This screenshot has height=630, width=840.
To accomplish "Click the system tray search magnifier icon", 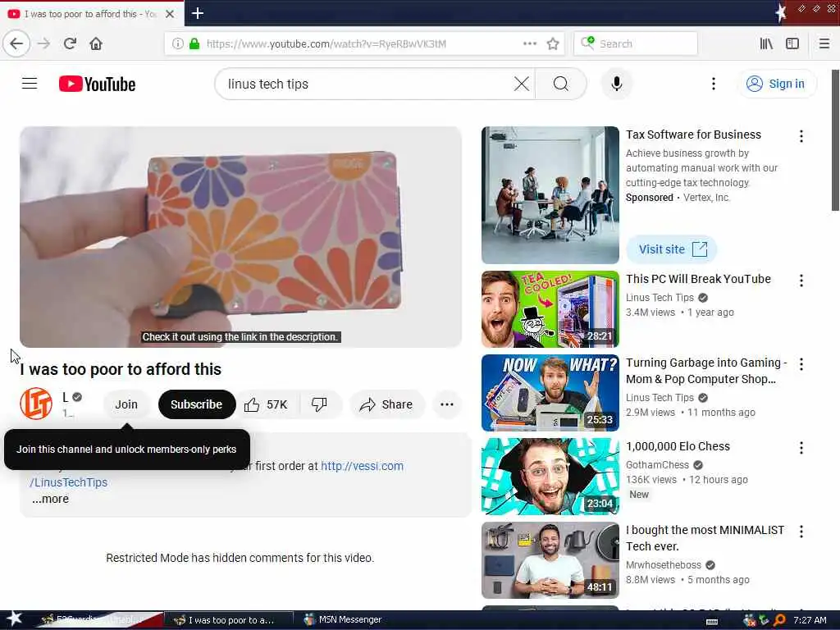I will pyautogui.click(x=779, y=620).
